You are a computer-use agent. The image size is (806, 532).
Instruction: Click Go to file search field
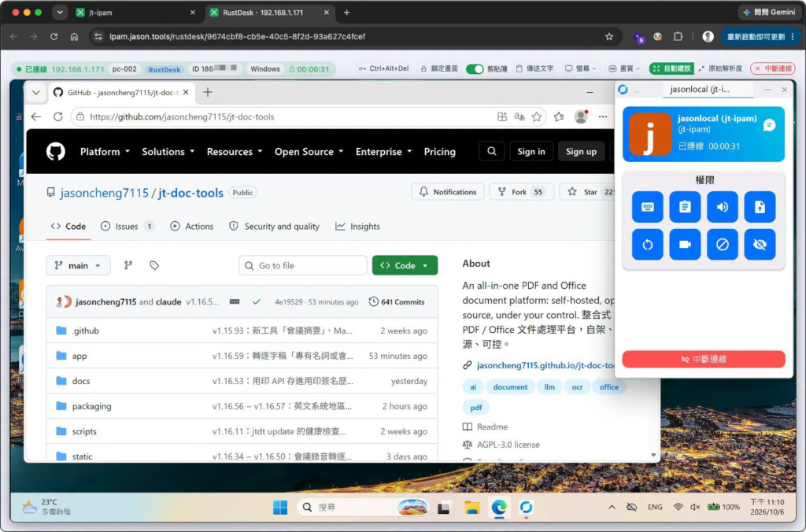pos(303,265)
